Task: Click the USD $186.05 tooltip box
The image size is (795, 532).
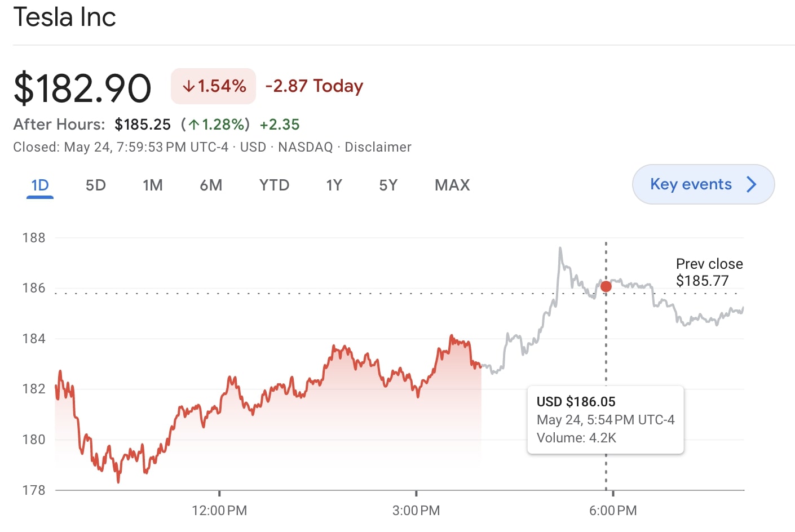Action: pos(605,419)
